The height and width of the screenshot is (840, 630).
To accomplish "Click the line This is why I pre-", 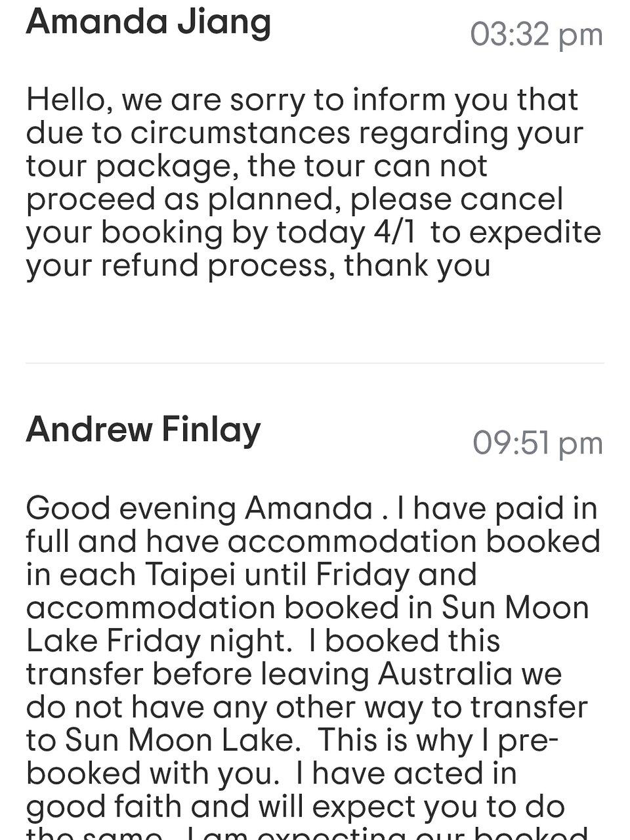I will click(438, 741).
